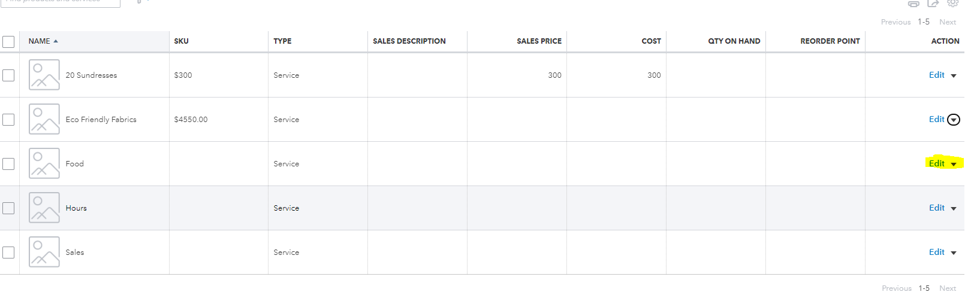Click the Find products and services field
This screenshot has width=980, height=295.
click(x=60, y=2)
